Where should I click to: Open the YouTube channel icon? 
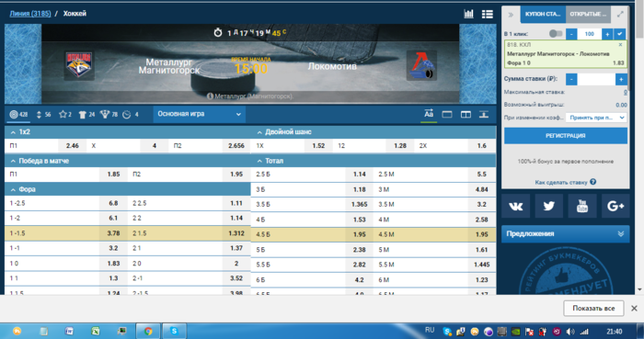pos(582,206)
